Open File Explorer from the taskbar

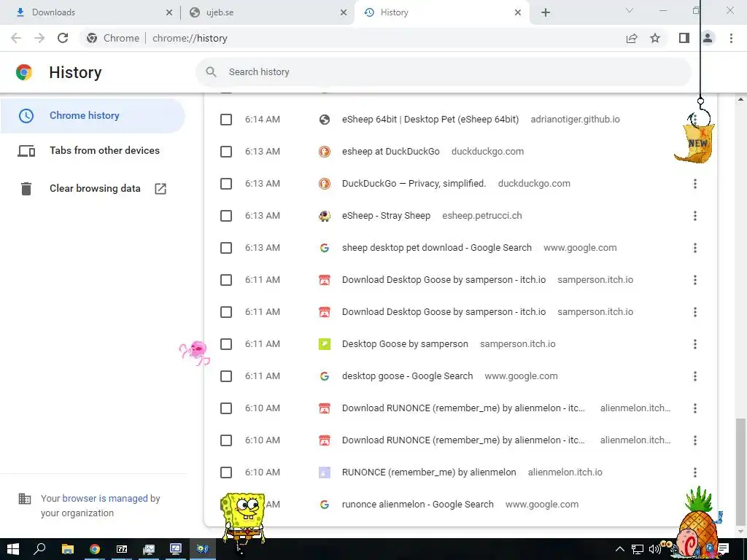(x=68, y=549)
